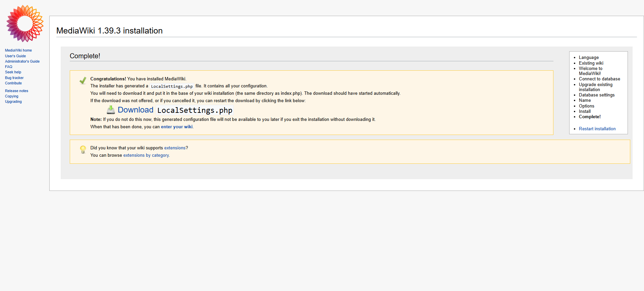
Task: Click the Contribute sidebar link
Action: tap(13, 83)
